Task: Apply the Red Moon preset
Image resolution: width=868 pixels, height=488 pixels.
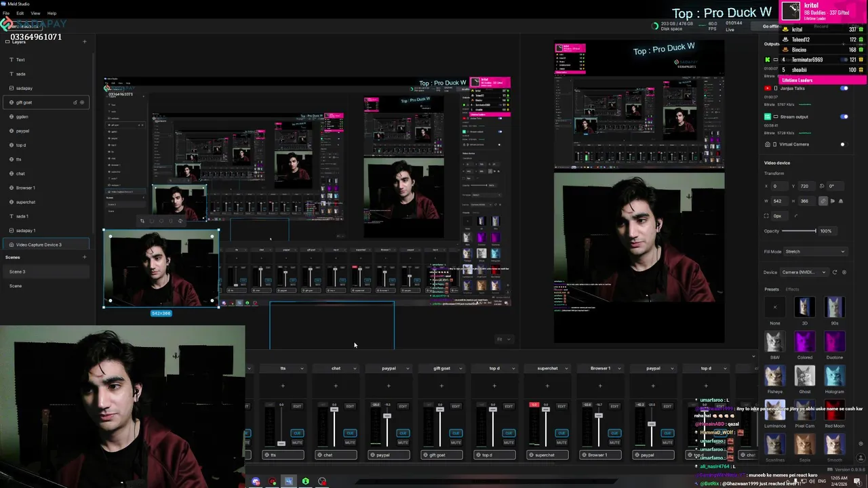Action: click(x=835, y=410)
